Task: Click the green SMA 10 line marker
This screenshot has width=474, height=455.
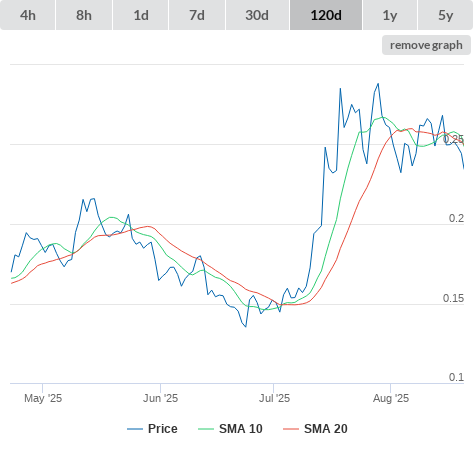Action: [206, 429]
